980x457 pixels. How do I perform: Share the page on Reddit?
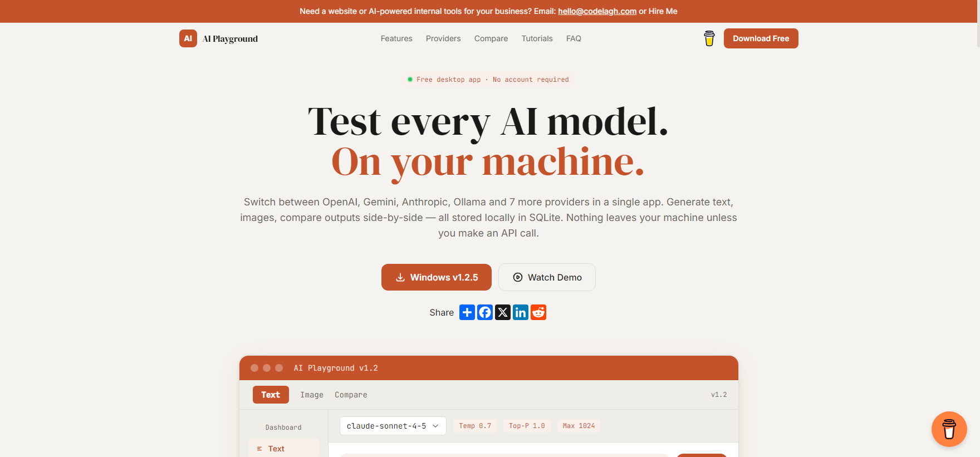538,312
